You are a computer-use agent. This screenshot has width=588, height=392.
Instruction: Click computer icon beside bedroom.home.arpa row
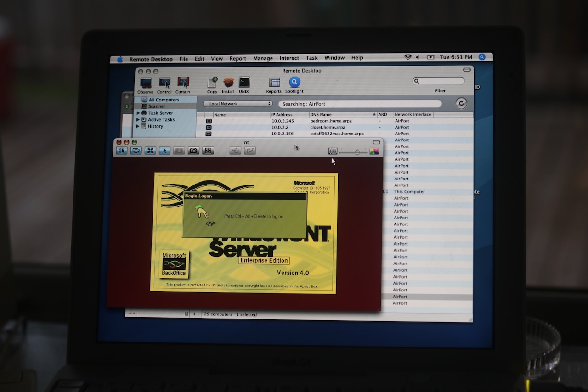click(x=209, y=121)
